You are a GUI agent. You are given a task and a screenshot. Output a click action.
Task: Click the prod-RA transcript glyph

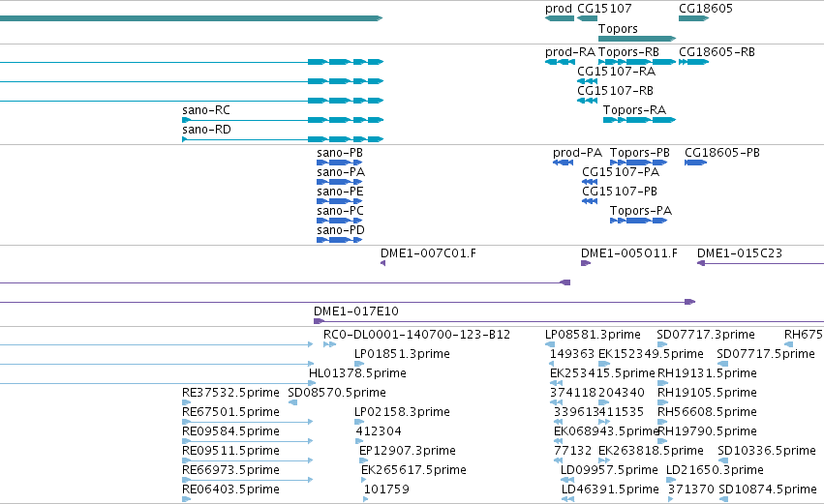click(561, 62)
